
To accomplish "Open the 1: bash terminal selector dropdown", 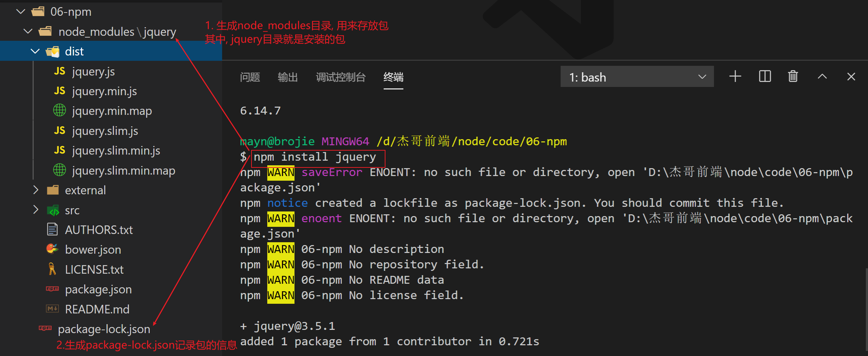I will (637, 77).
